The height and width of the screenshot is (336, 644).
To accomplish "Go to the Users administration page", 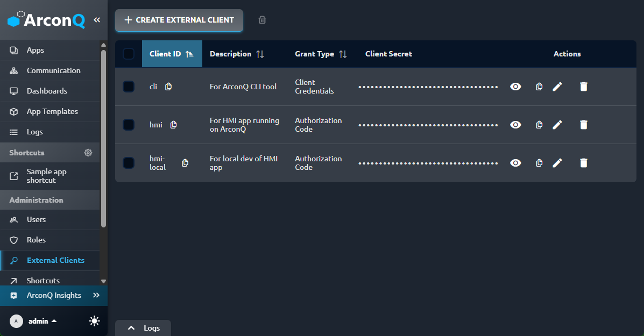I will (x=49, y=219).
